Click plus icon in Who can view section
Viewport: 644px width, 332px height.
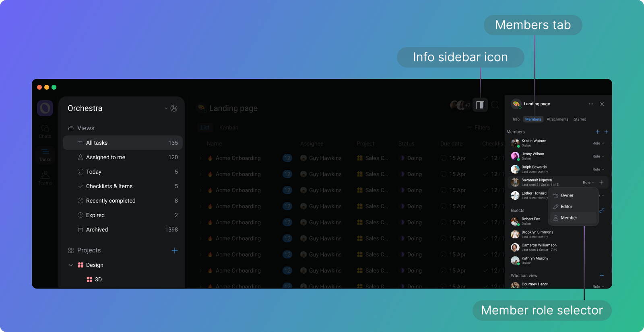[x=602, y=276]
